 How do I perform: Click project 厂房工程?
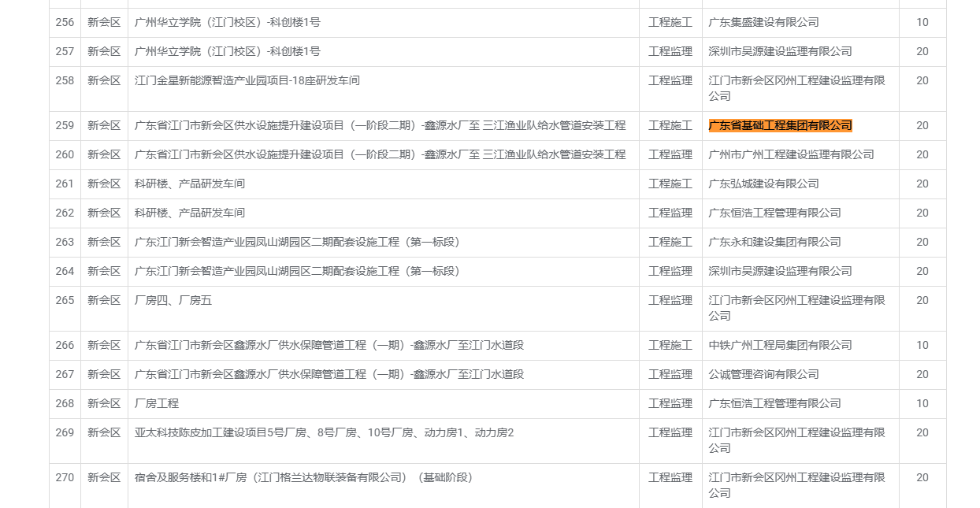coord(157,403)
